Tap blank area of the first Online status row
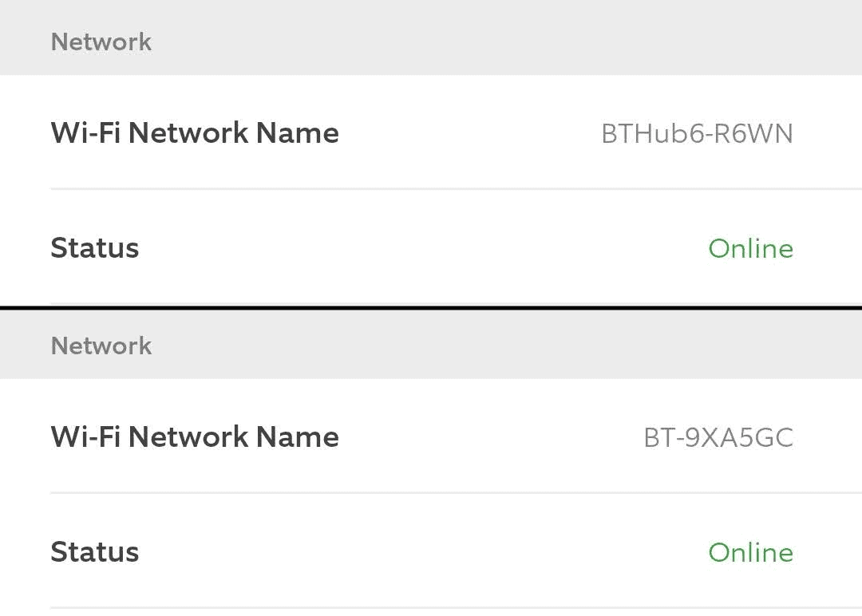This screenshot has height=616, width=862. (x=423, y=248)
